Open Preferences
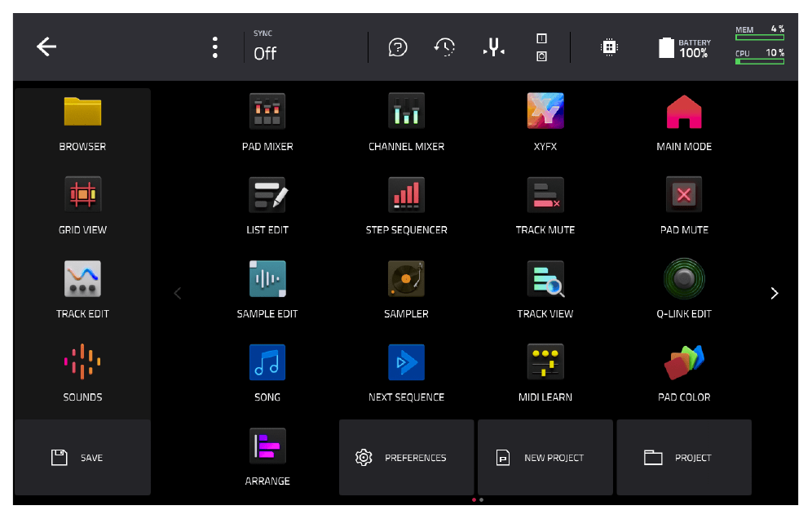 (406, 457)
